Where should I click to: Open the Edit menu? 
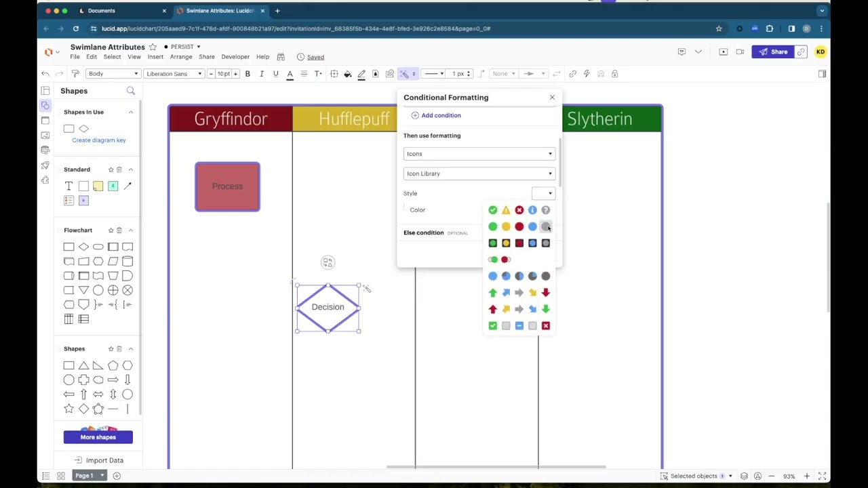pyautogui.click(x=92, y=57)
